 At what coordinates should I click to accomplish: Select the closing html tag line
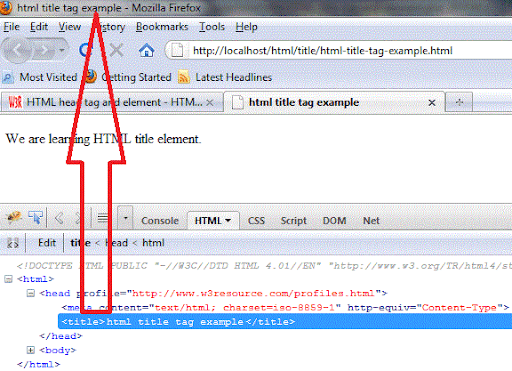(38, 364)
